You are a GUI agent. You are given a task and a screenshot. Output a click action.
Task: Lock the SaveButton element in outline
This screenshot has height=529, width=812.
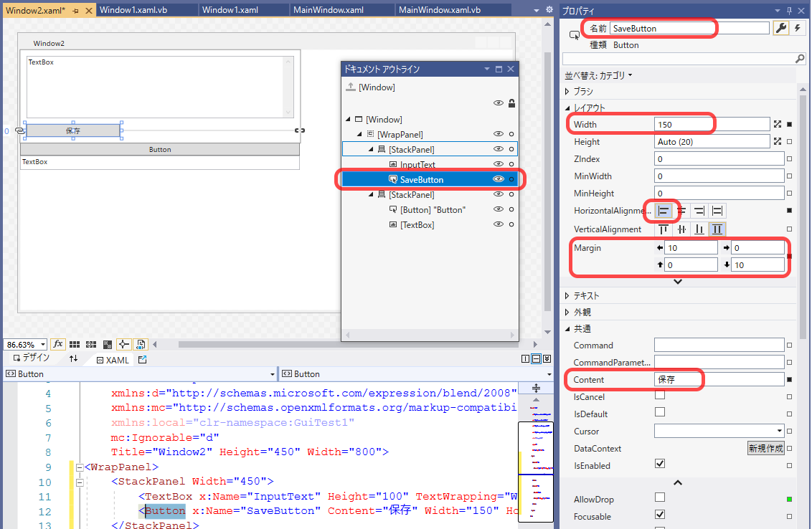tap(511, 179)
